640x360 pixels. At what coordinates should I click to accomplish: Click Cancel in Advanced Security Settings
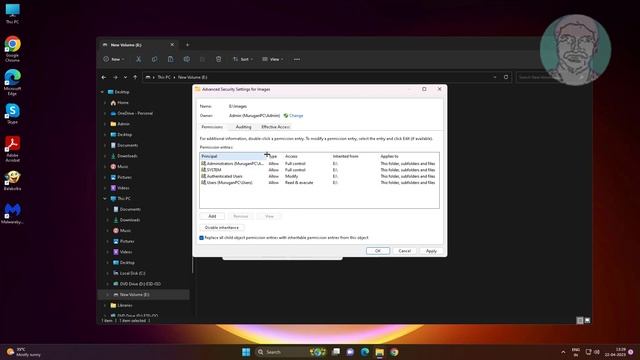click(x=404, y=251)
